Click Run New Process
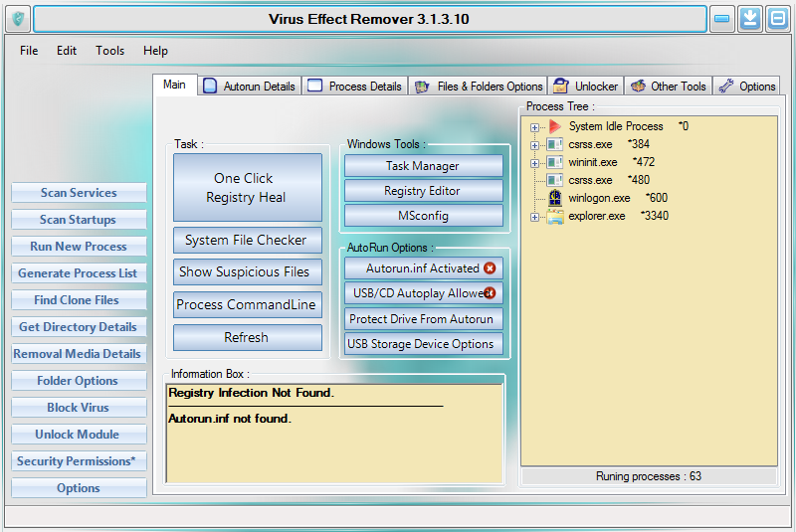The height and width of the screenshot is (532, 796). (79, 247)
